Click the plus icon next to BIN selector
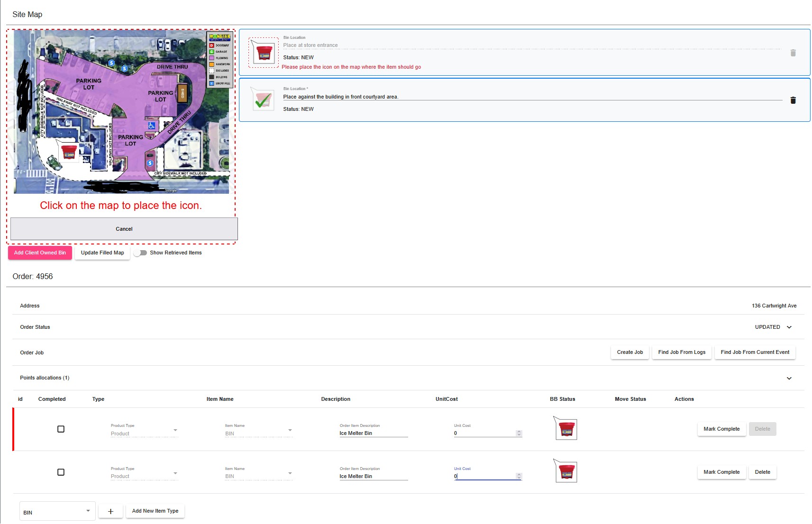 (110, 511)
